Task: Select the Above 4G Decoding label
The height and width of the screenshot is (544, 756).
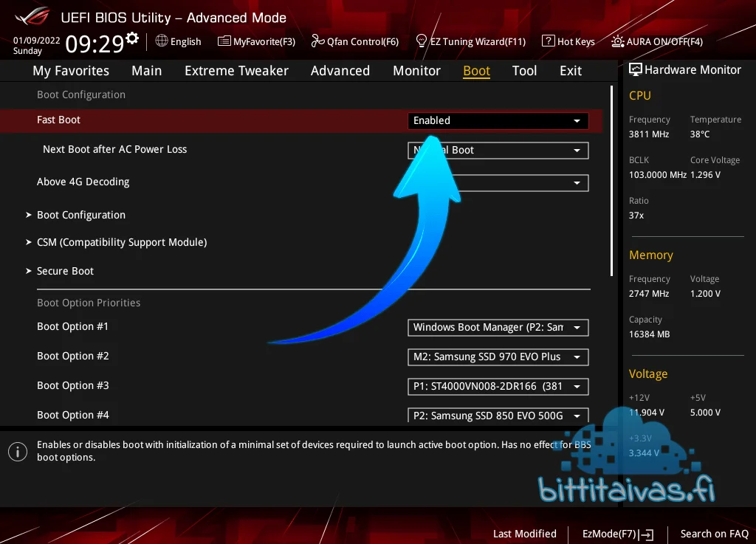Action: pos(83,182)
